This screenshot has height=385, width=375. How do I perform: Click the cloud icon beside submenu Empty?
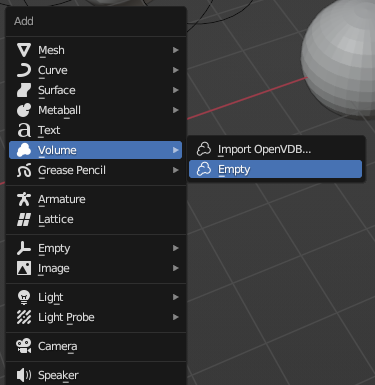coord(204,169)
